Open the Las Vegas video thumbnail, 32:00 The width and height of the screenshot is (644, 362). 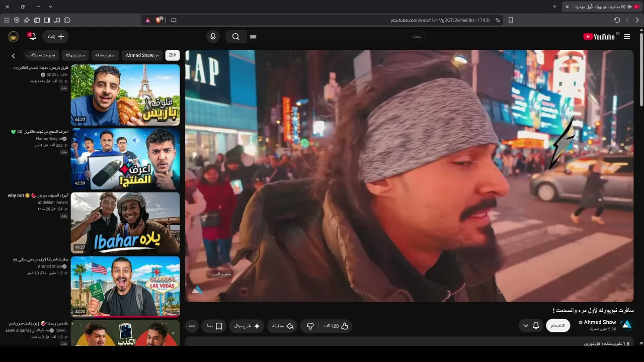[x=125, y=287]
